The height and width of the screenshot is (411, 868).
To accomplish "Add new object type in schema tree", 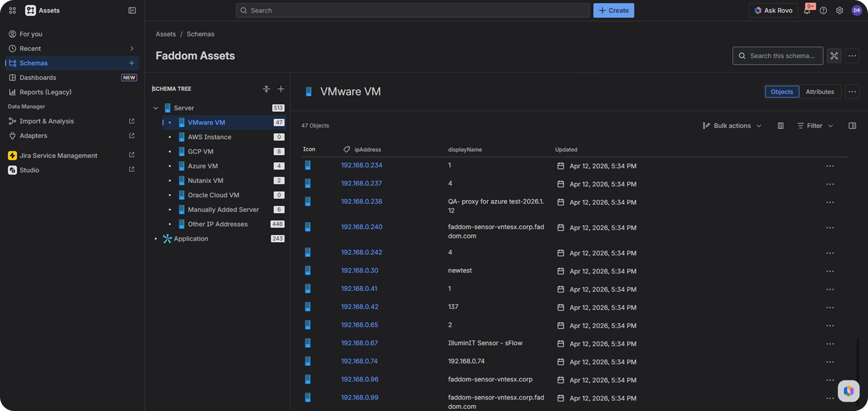I will (x=281, y=89).
